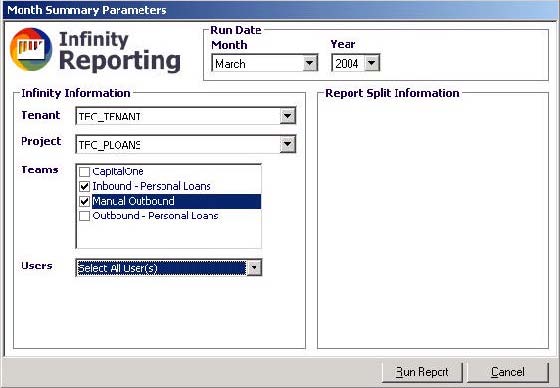Screen dimensions: 560x388
Task: Check the CapitalOne team checkbox
Action: [x=84, y=172]
